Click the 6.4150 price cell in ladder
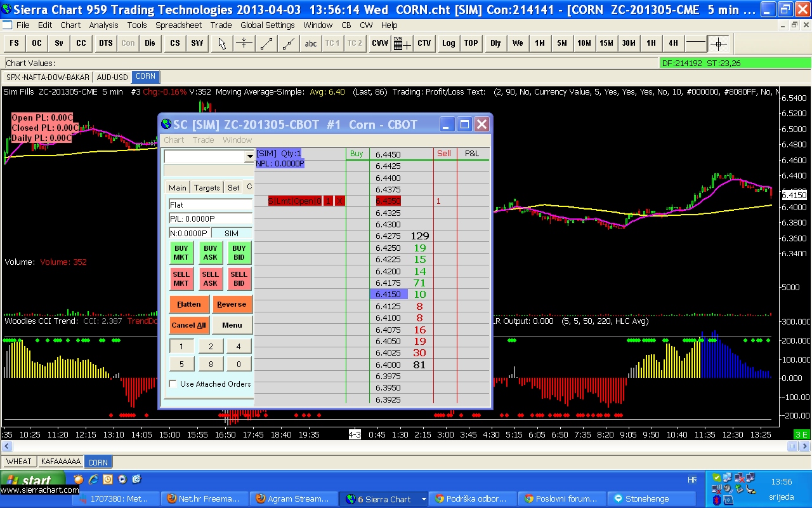 tap(388, 295)
